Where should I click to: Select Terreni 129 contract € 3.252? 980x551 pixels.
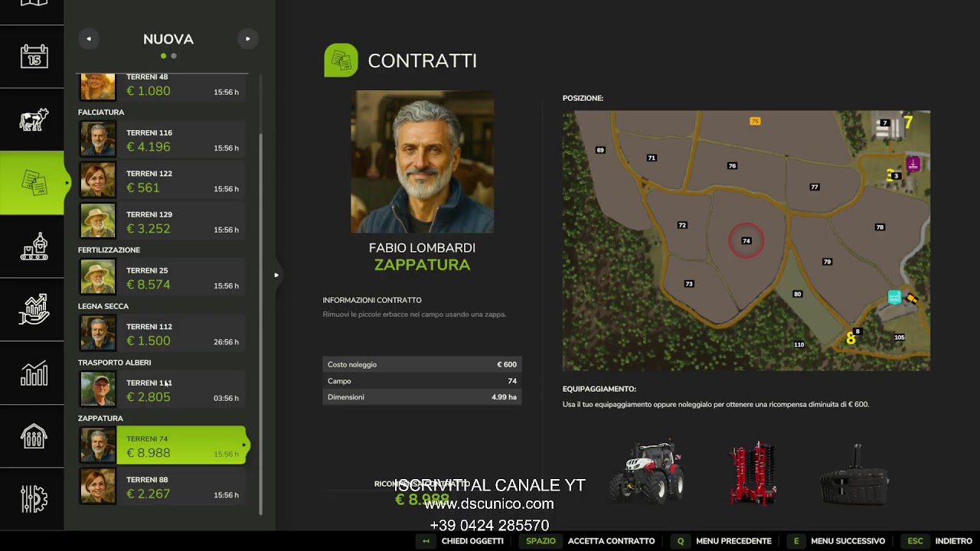(x=162, y=221)
